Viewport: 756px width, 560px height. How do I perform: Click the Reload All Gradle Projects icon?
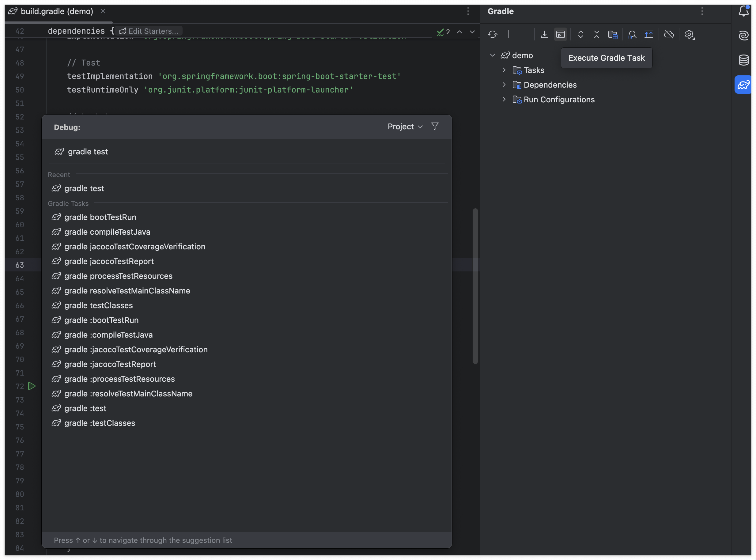click(492, 34)
